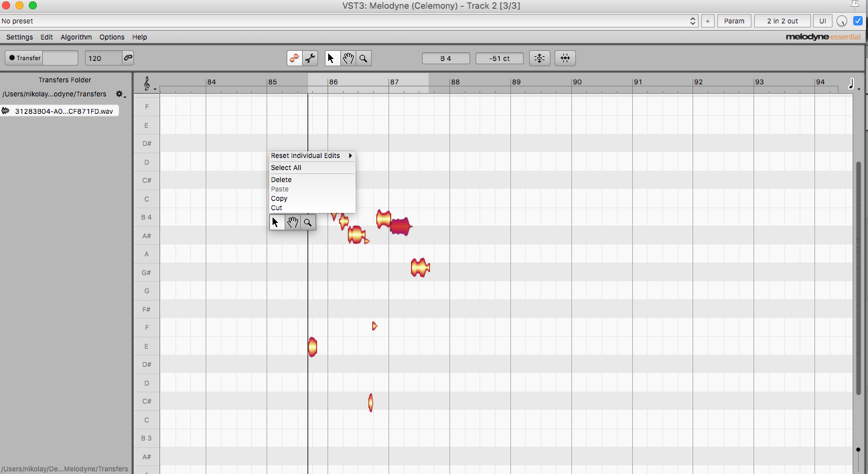Click bar 91 on the timeline ruler

pyautogui.click(x=638, y=82)
